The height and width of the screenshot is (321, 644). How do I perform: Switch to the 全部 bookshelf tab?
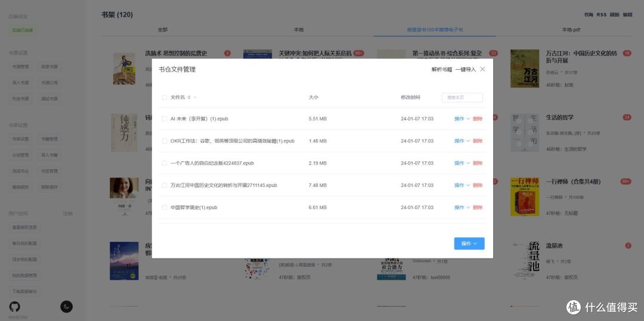pos(163,30)
